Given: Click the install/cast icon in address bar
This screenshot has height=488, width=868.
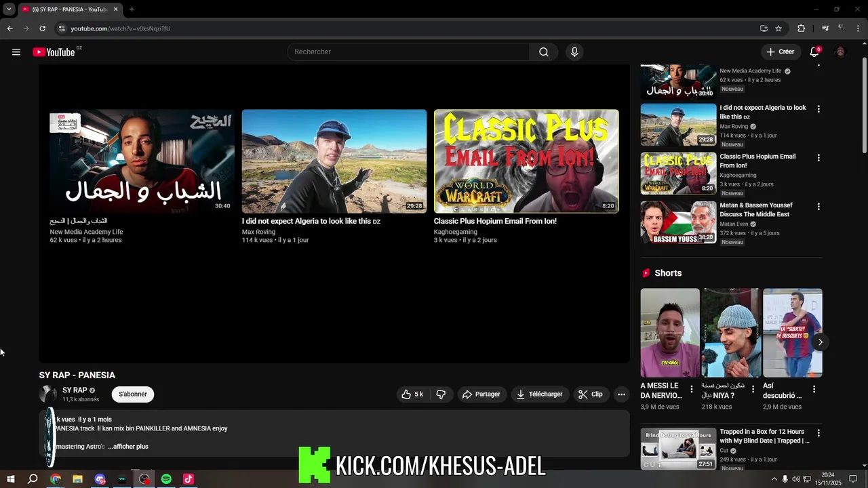Looking at the screenshot, I should (764, 28).
